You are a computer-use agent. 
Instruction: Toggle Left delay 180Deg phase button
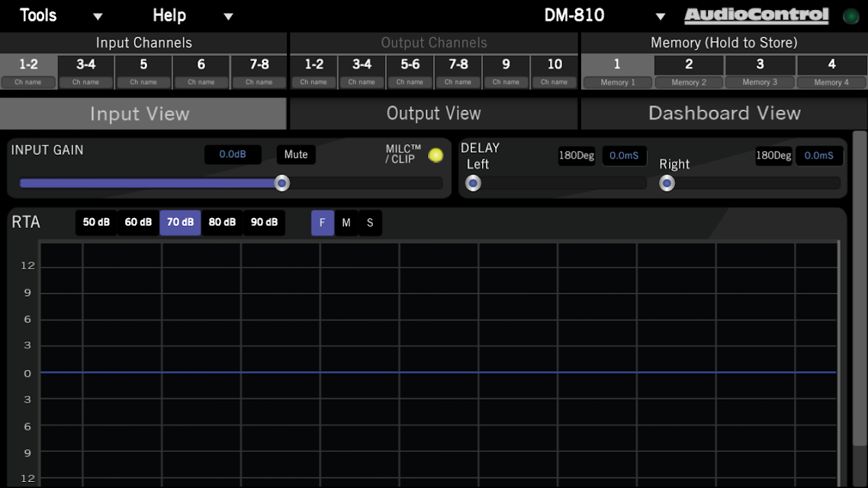[577, 156]
